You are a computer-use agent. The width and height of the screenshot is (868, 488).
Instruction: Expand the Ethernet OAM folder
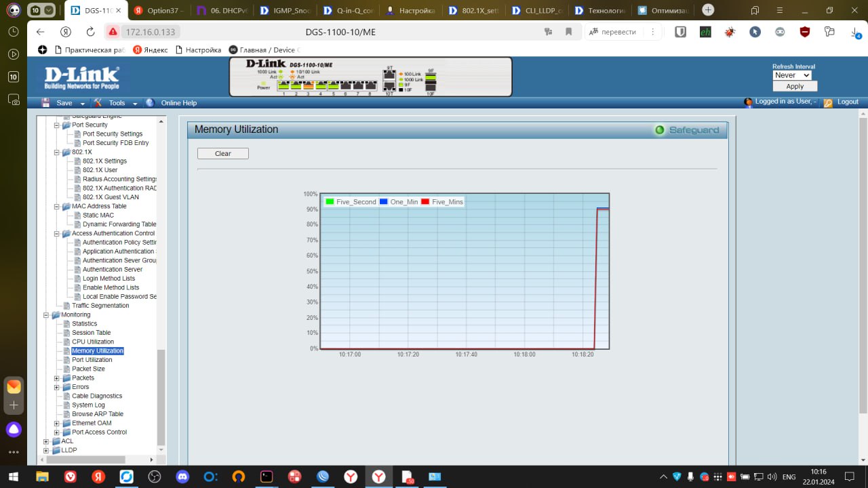click(57, 424)
